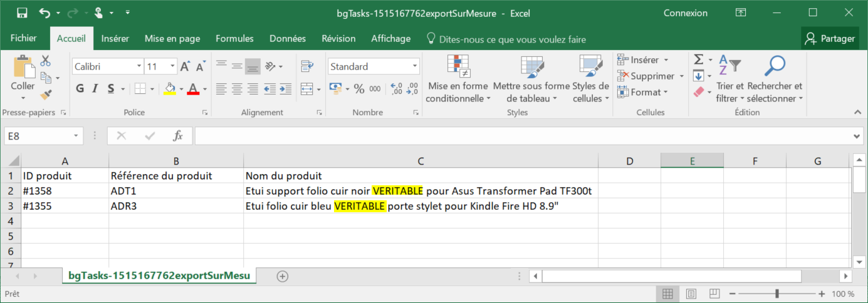Toggle bold formatting (G)

[80, 88]
